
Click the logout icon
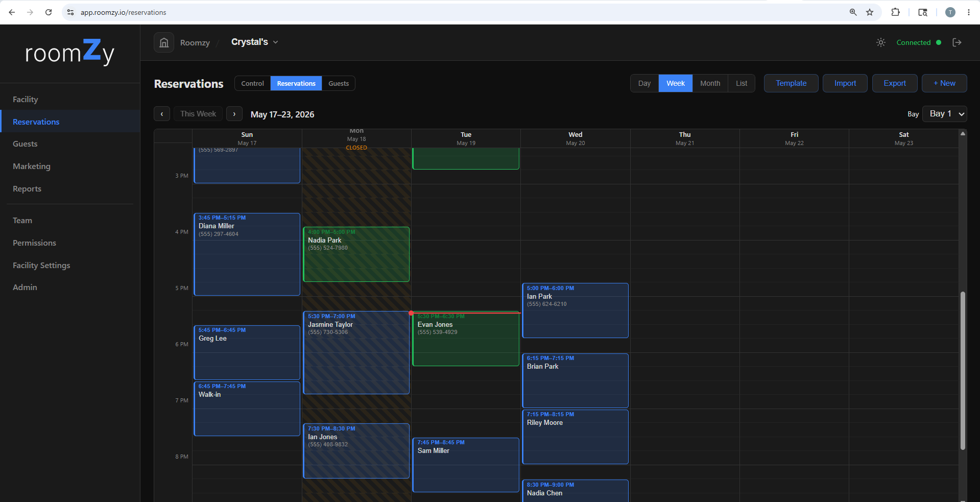click(957, 42)
